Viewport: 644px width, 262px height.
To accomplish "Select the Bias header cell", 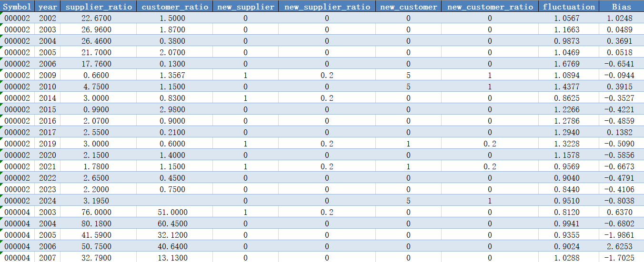I will pos(621,6).
